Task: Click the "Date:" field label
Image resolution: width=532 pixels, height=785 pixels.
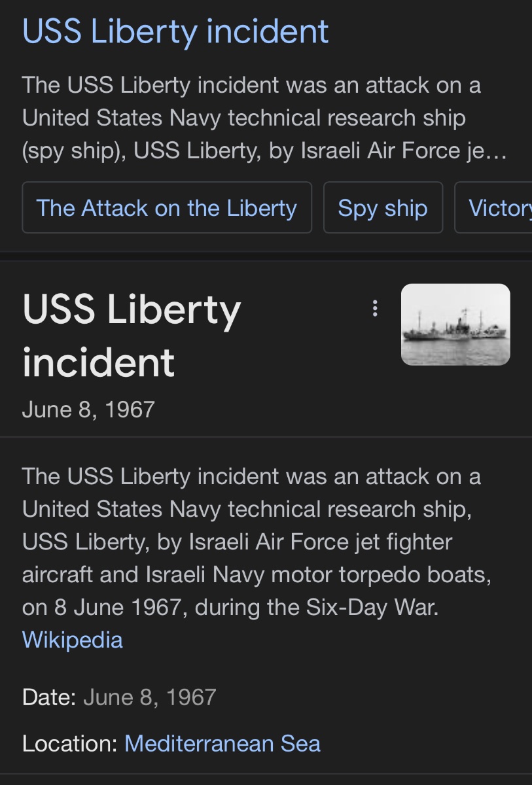Action: point(50,697)
